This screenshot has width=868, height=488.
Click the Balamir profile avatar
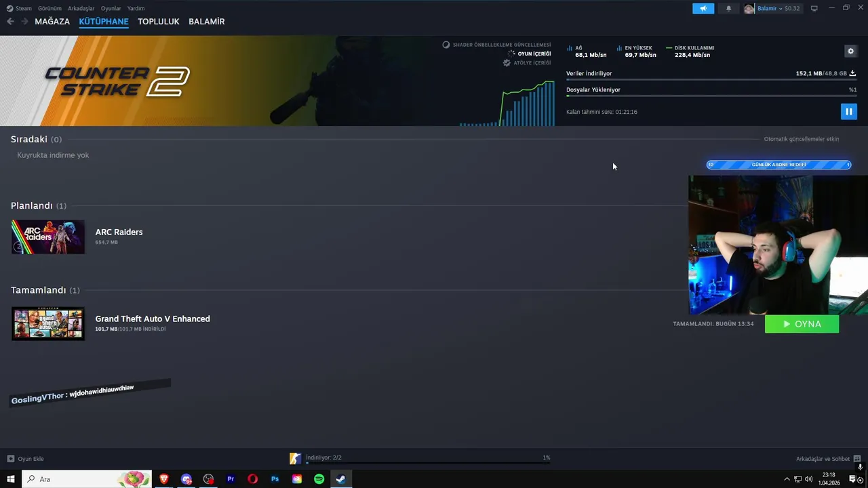click(749, 8)
